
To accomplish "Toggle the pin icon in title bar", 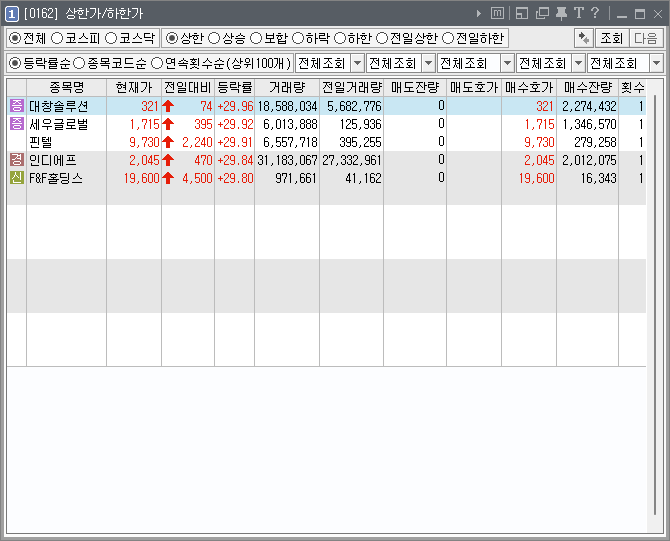I will click(561, 14).
